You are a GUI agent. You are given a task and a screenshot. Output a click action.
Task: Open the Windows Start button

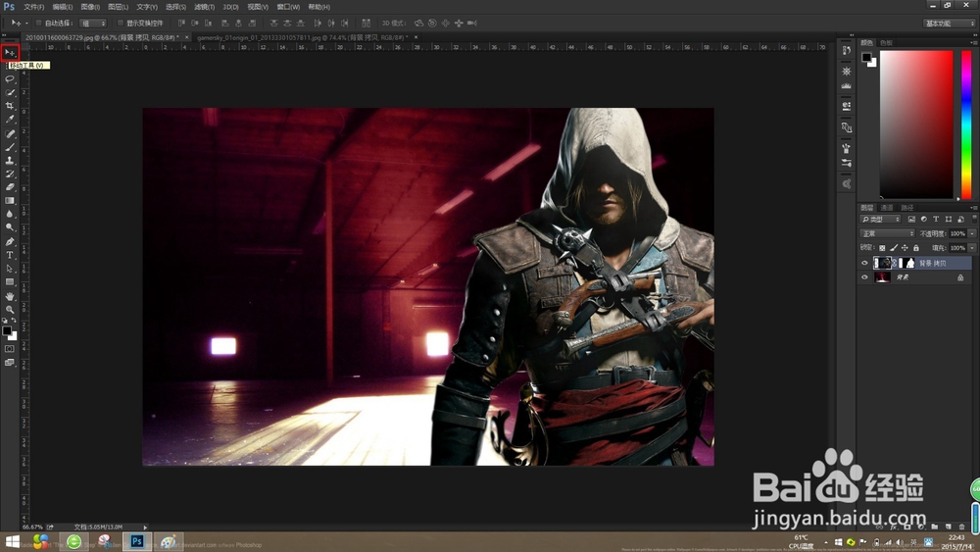tap(11, 541)
